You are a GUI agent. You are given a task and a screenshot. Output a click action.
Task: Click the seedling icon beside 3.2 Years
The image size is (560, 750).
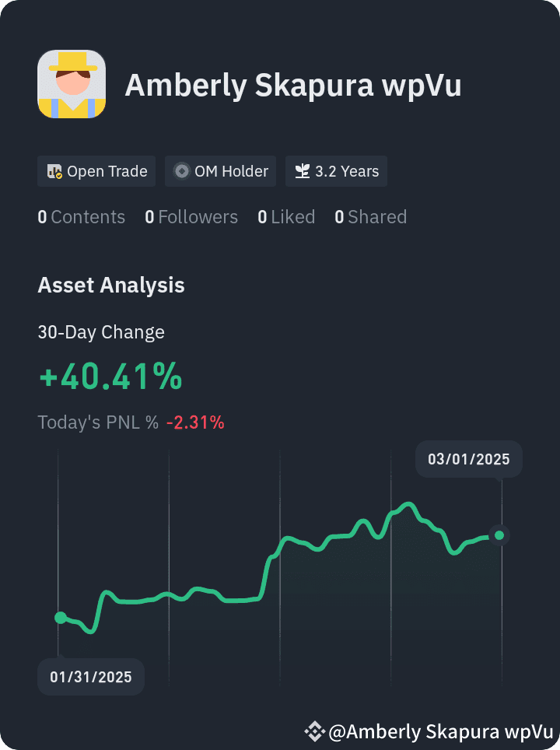[x=303, y=171]
